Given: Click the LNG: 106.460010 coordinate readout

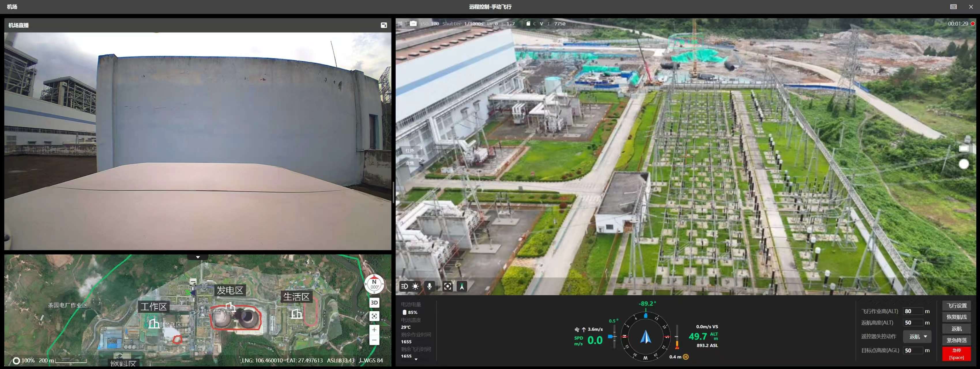Looking at the screenshot, I should (x=262, y=361).
